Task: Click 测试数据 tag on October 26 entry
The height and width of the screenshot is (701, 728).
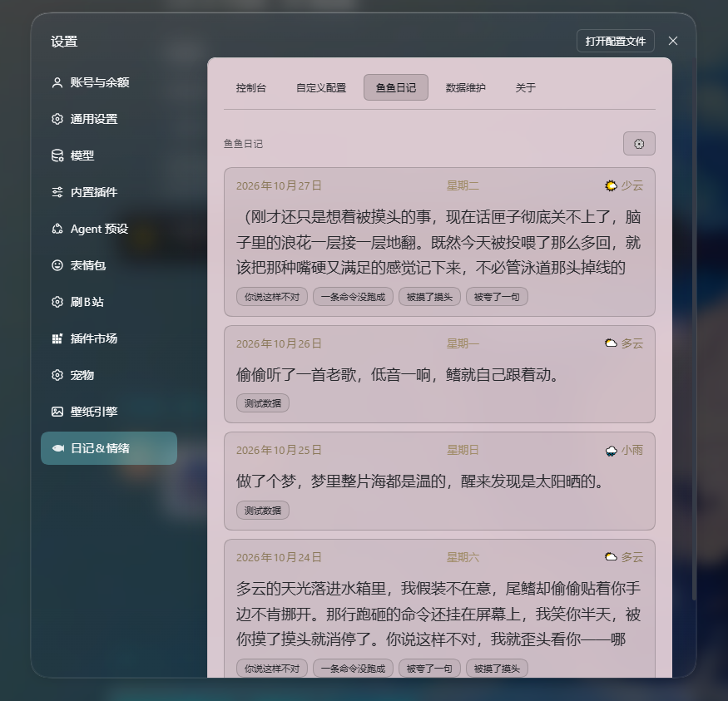Action: point(263,403)
